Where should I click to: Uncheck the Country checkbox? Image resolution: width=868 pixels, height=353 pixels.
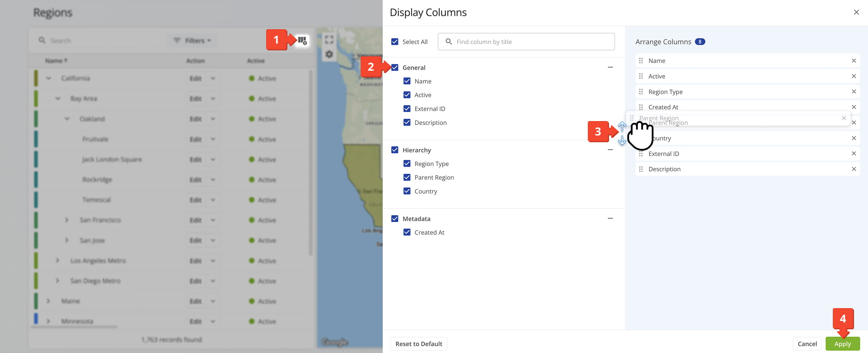pyautogui.click(x=407, y=191)
